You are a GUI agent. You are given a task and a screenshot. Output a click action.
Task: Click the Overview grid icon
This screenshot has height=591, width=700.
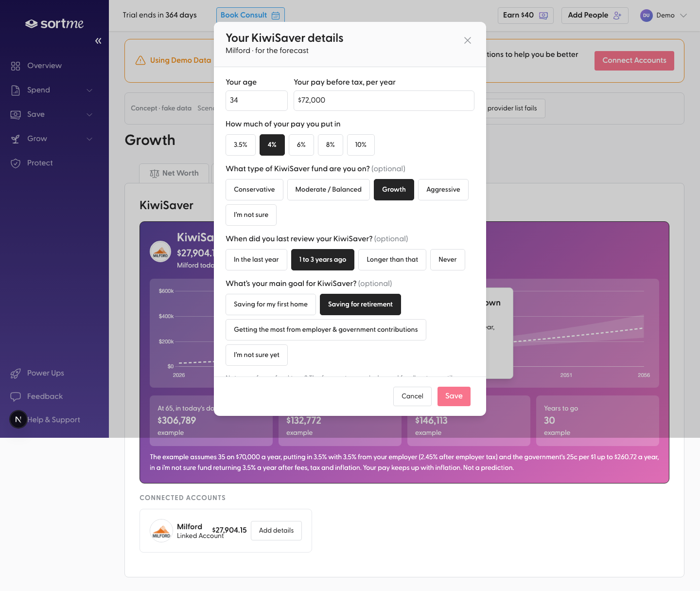[16, 66]
